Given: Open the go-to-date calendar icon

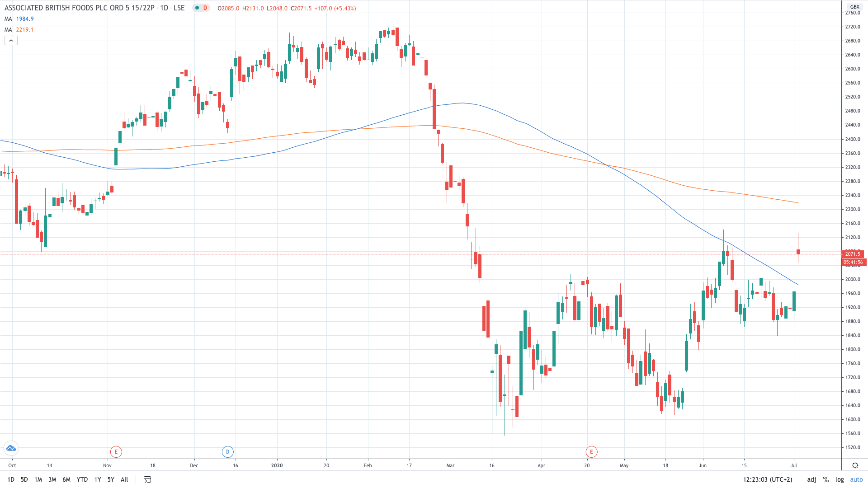Looking at the screenshot, I should point(147,479).
